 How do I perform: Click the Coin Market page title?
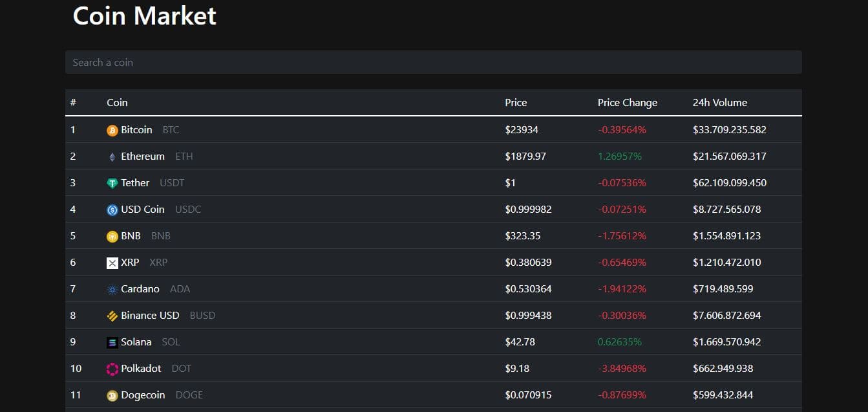(x=145, y=16)
